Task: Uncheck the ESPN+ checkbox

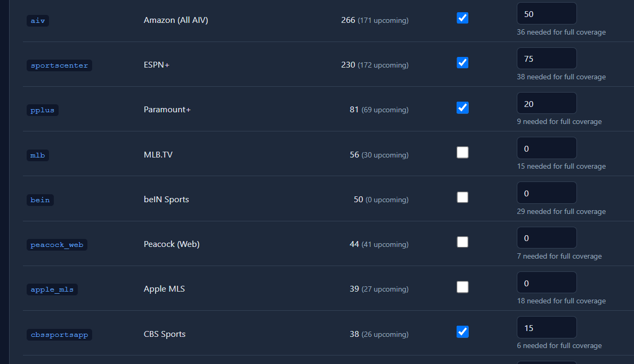Action: coord(462,63)
